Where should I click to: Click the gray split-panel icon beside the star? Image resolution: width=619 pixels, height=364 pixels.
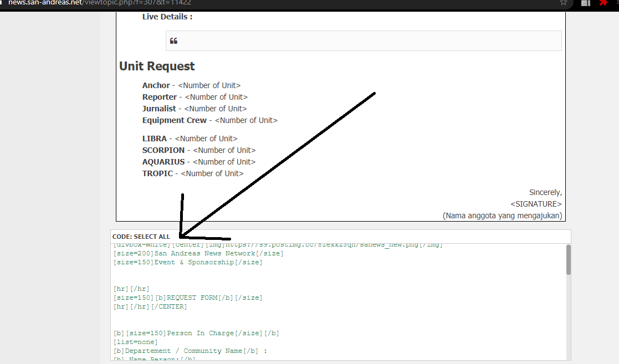(x=586, y=3)
